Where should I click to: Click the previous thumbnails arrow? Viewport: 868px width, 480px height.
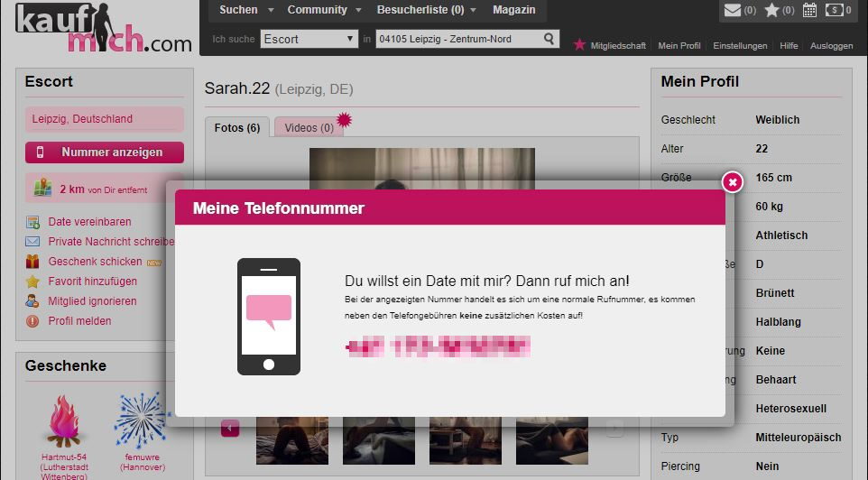pyautogui.click(x=230, y=428)
